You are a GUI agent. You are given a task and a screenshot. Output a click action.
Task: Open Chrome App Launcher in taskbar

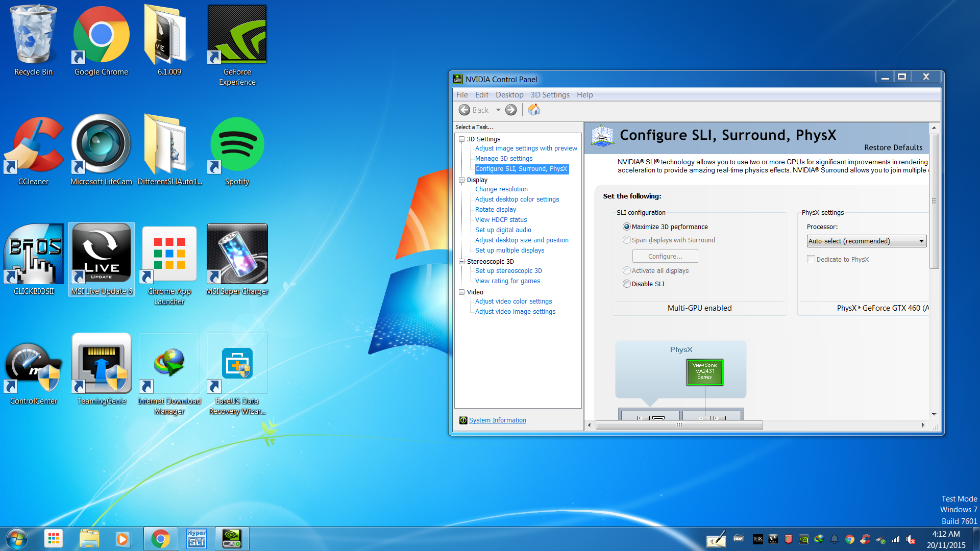click(54, 539)
